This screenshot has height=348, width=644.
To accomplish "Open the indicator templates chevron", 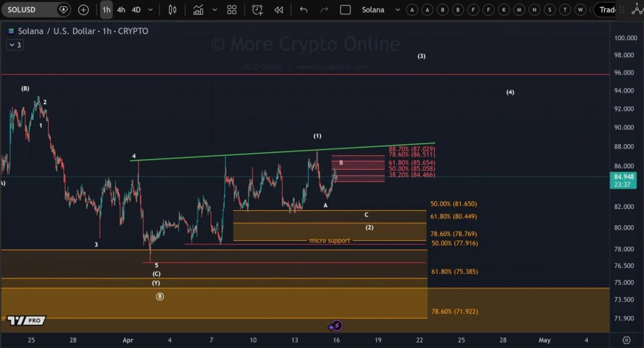I will coord(214,9).
